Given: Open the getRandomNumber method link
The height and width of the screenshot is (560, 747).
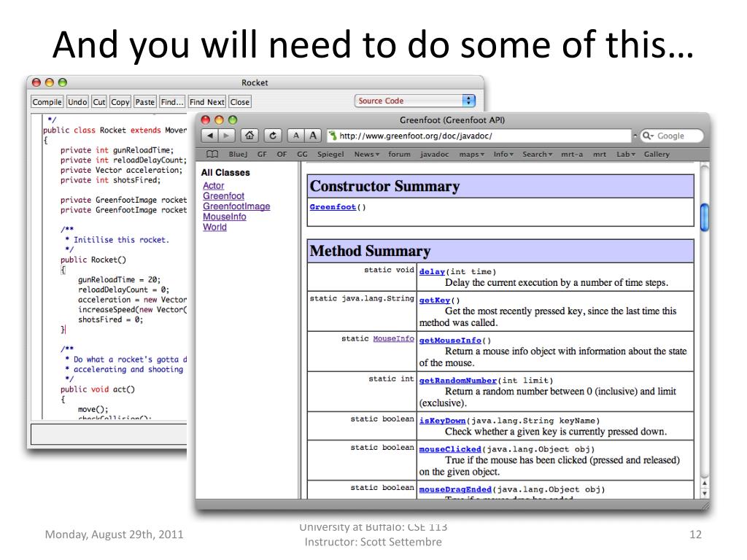Looking at the screenshot, I should 458,381.
